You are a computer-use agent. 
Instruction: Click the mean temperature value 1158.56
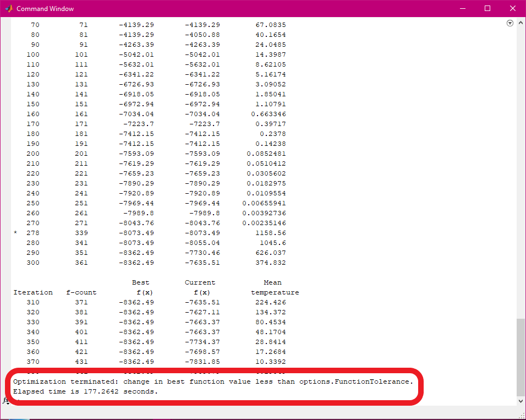click(271, 233)
